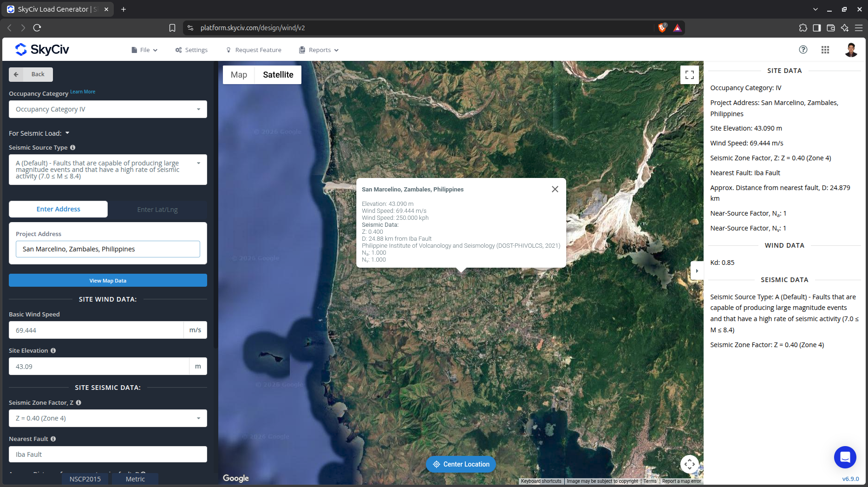Open Learn More link for occupancy
This screenshot has width=868, height=487.
coord(83,92)
